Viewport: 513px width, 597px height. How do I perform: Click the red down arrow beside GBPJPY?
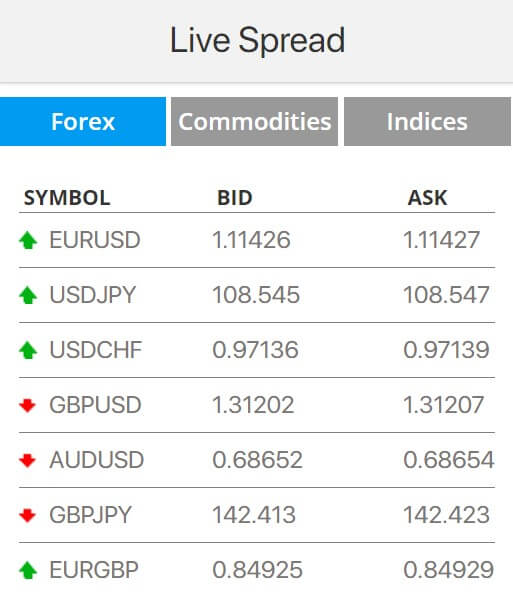27,515
